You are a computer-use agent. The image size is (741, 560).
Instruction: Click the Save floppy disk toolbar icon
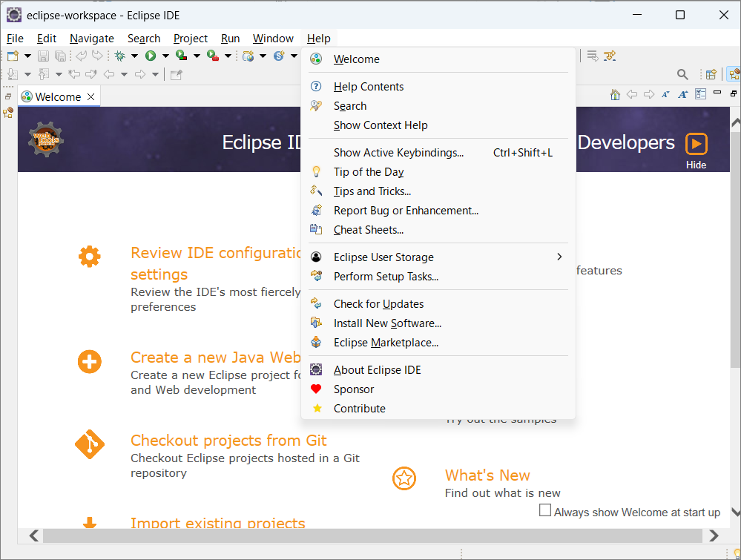[x=43, y=56]
